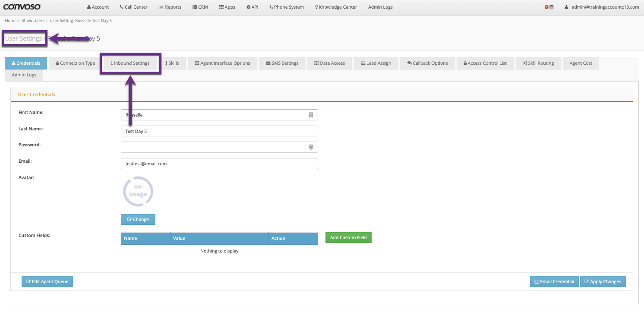Open the Call Center menu

[x=134, y=7]
